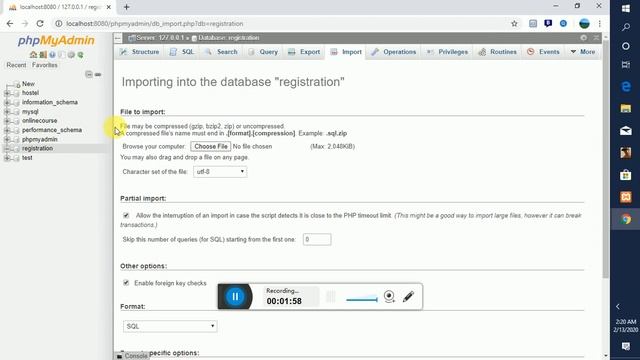The image size is (640, 360).
Task: Click New database link in tree
Action: [x=28, y=84]
